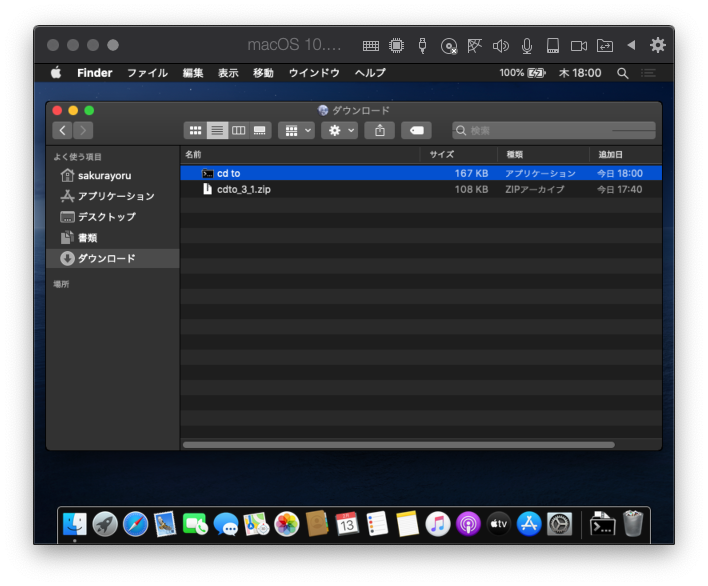Viewport: 708px width, 586px height.
Task: Open Mail from the Dock
Action: click(165, 524)
